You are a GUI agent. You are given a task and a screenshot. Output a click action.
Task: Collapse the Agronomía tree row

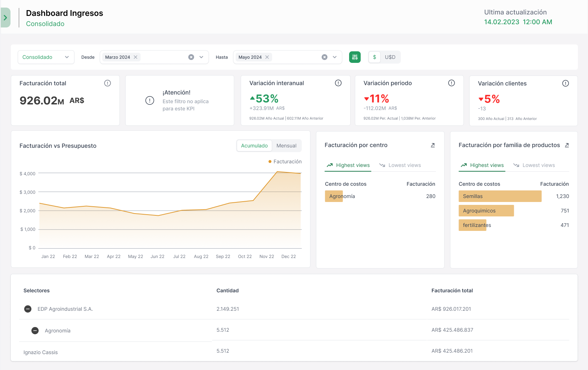coord(35,331)
